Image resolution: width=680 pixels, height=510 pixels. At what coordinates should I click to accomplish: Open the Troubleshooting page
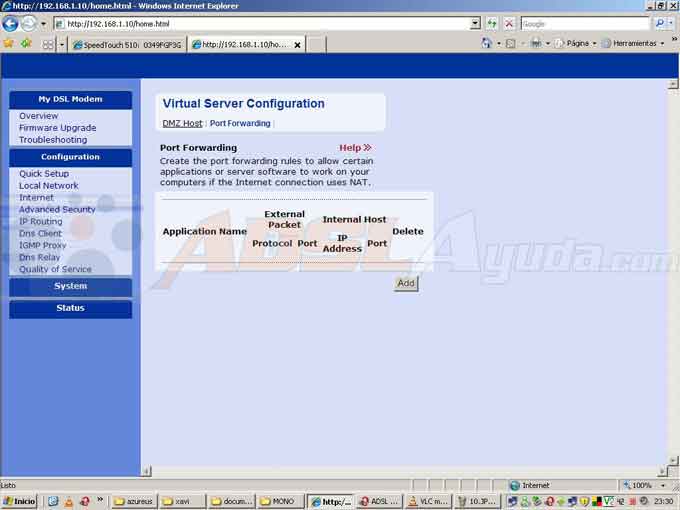[x=53, y=140]
